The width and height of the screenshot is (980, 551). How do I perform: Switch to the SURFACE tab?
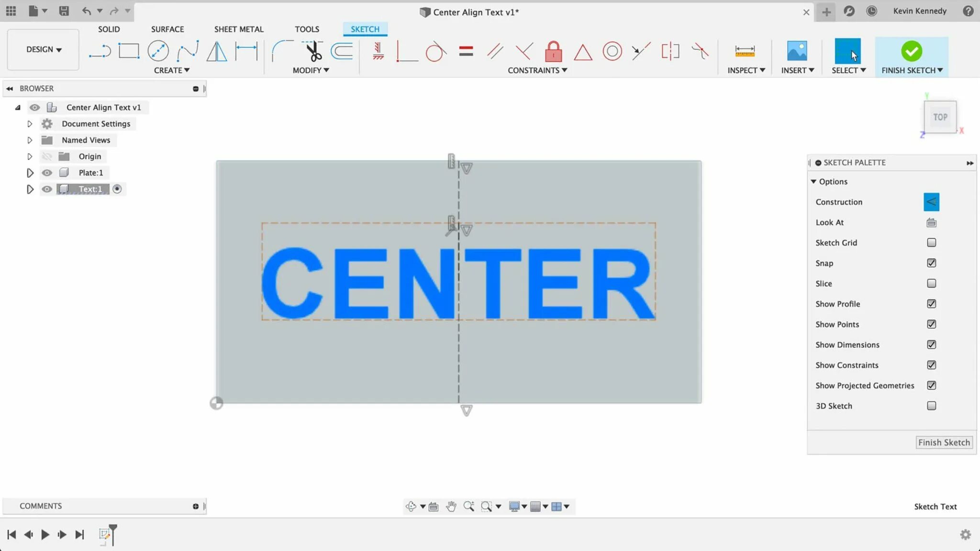click(167, 29)
